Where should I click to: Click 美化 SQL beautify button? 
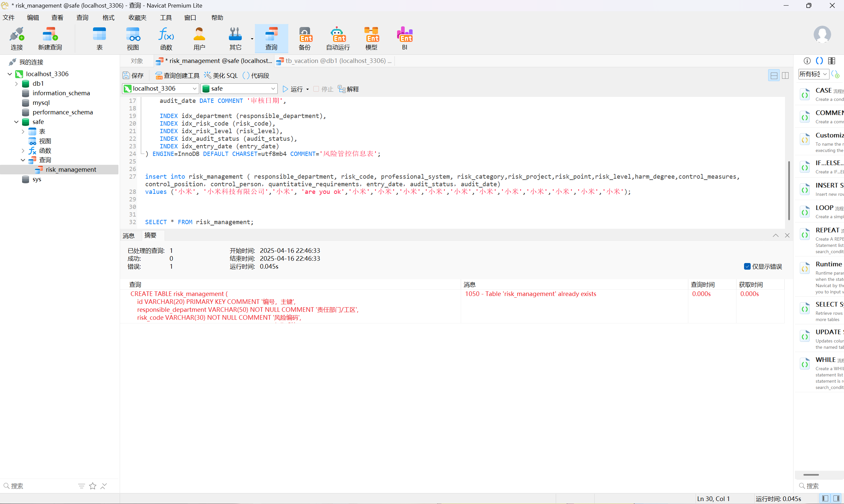tap(221, 75)
